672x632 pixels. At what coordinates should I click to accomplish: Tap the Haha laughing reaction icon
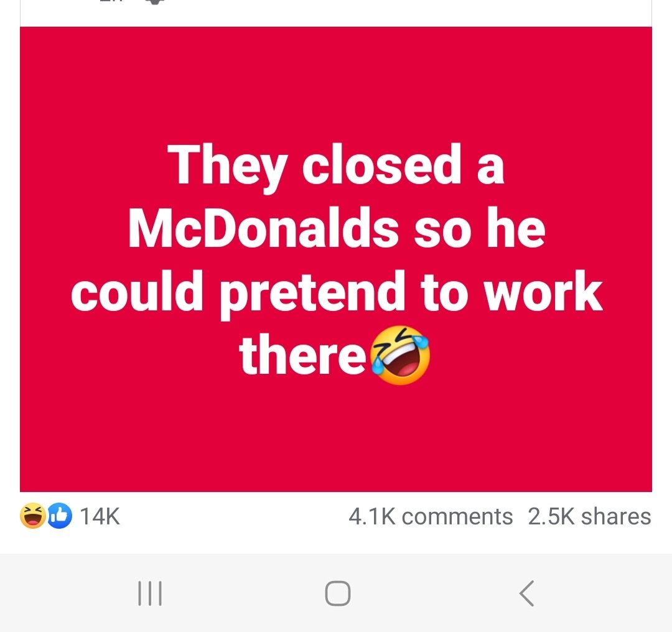[33, 516]
